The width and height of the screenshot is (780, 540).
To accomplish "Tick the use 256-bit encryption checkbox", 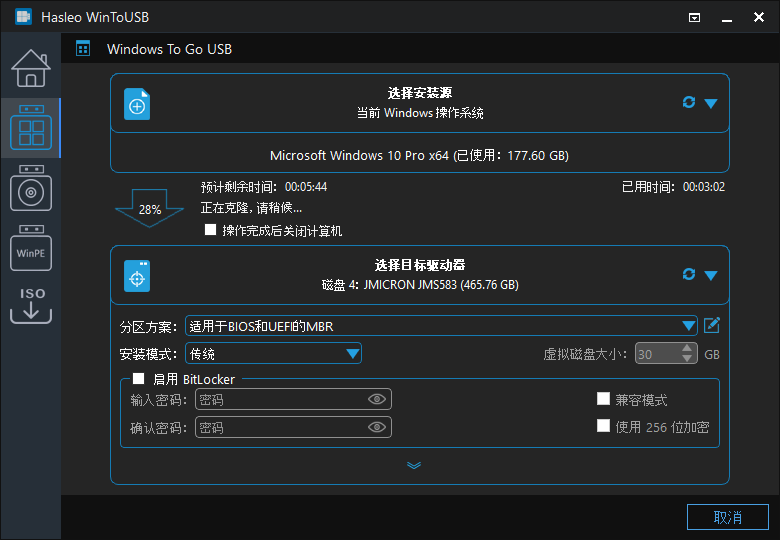I will click(603, 426).
